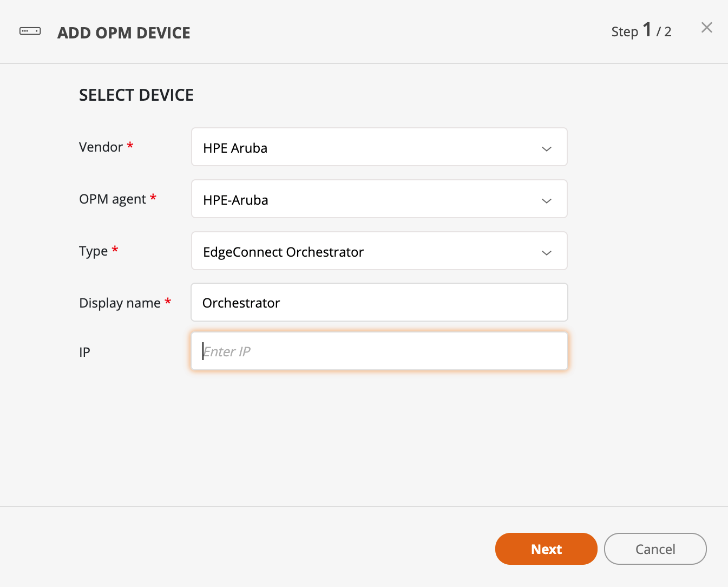The image size is (728, 587).
Task: Click the SELECT DEVICE section heading
Action: 136,95
